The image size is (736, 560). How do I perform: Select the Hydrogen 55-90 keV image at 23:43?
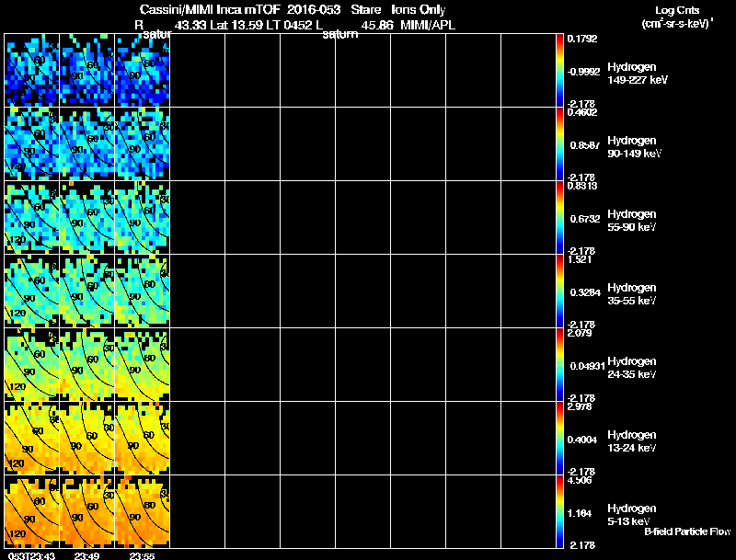click(x=32, y=218)
